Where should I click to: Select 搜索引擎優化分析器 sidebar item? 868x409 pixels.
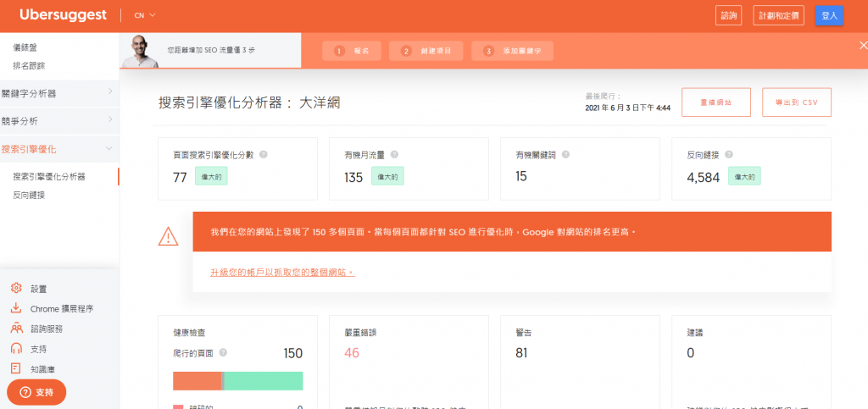tap(49, 177)
